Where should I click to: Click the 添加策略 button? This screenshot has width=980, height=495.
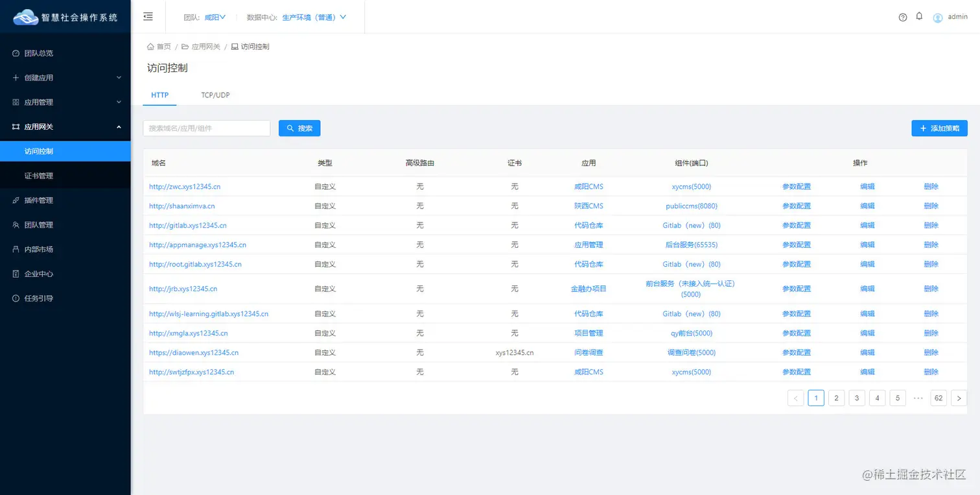939,128
